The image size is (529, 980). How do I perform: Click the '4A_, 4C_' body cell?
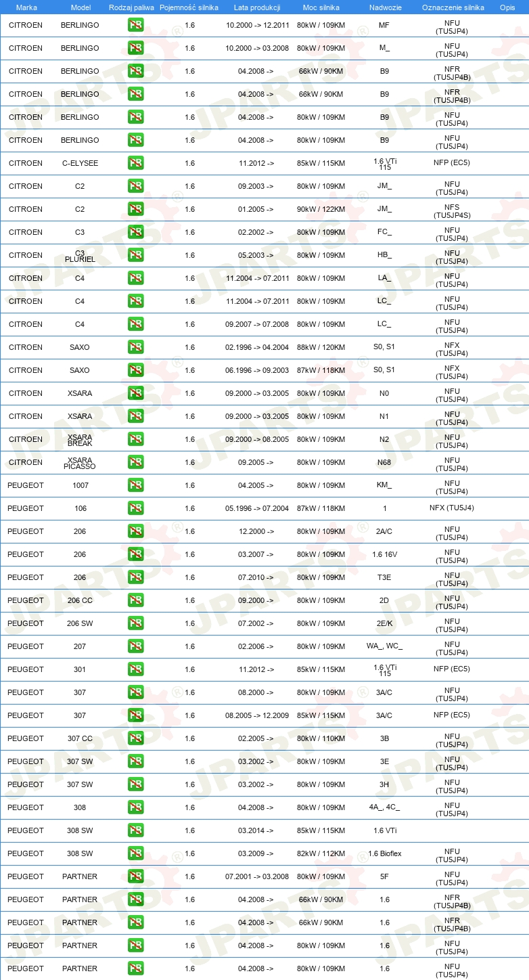pos(384,807)
